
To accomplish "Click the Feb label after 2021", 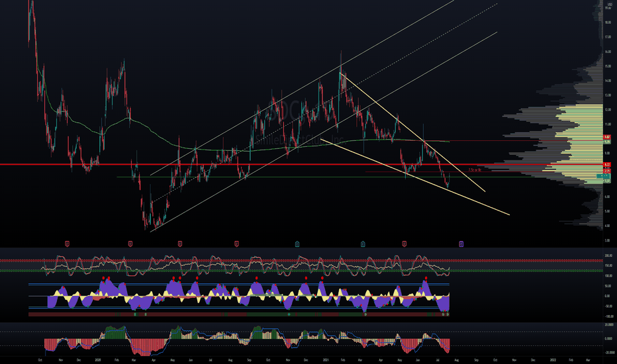I will 343,360.
